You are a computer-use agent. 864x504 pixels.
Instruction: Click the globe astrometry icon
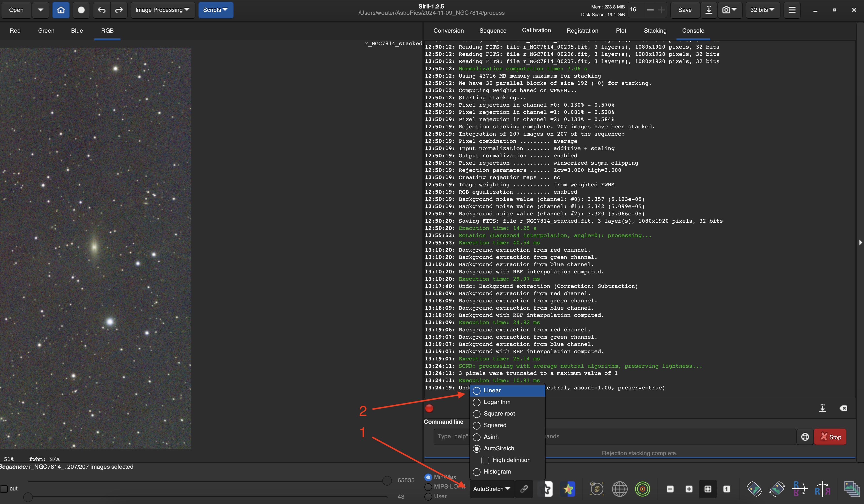point(620,489)
